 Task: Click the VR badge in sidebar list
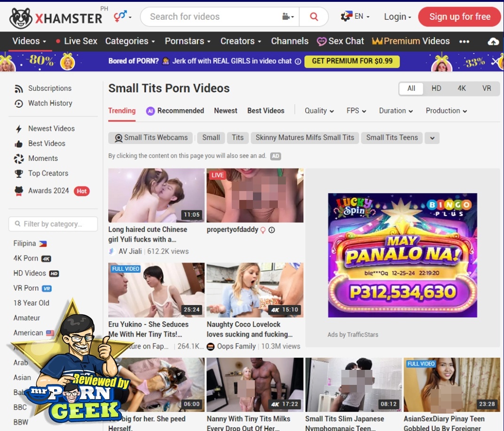pyautogui.click(x=47, y=288)
